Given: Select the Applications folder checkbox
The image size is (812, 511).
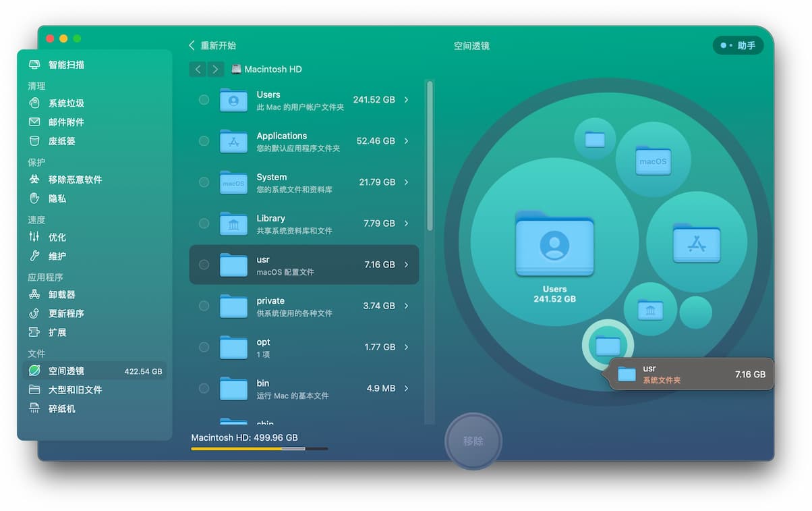Looking at the screenshot, I should click(x=204, y=141).
